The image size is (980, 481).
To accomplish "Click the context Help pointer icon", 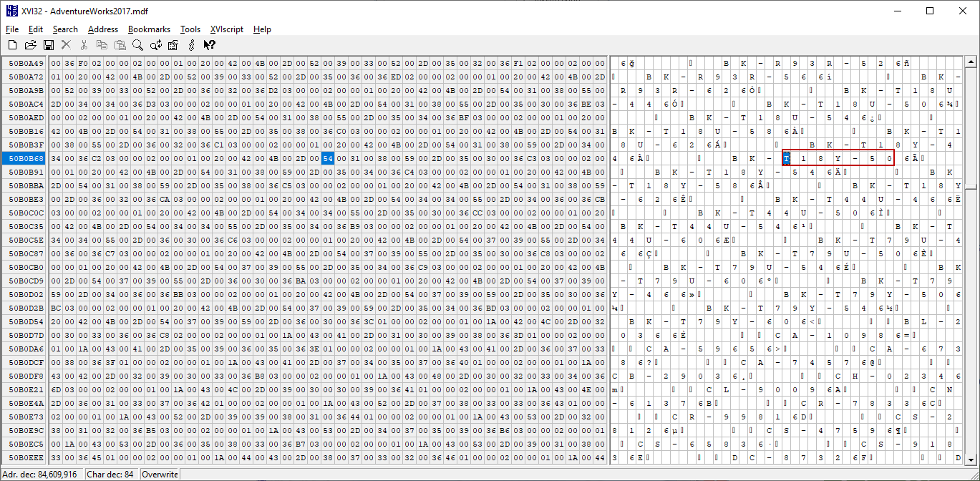I will pos(209,45).
